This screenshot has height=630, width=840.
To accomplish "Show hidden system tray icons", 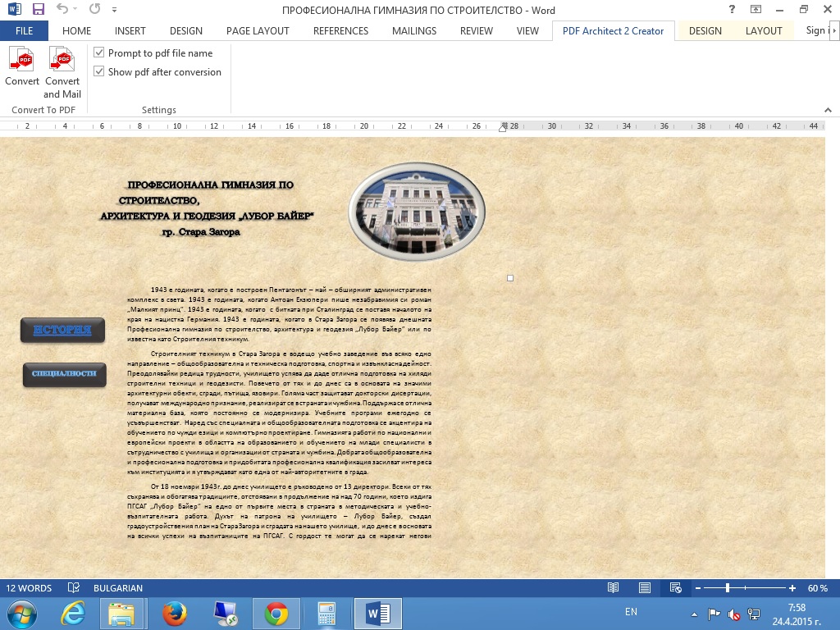I will [x=695, y=613].
